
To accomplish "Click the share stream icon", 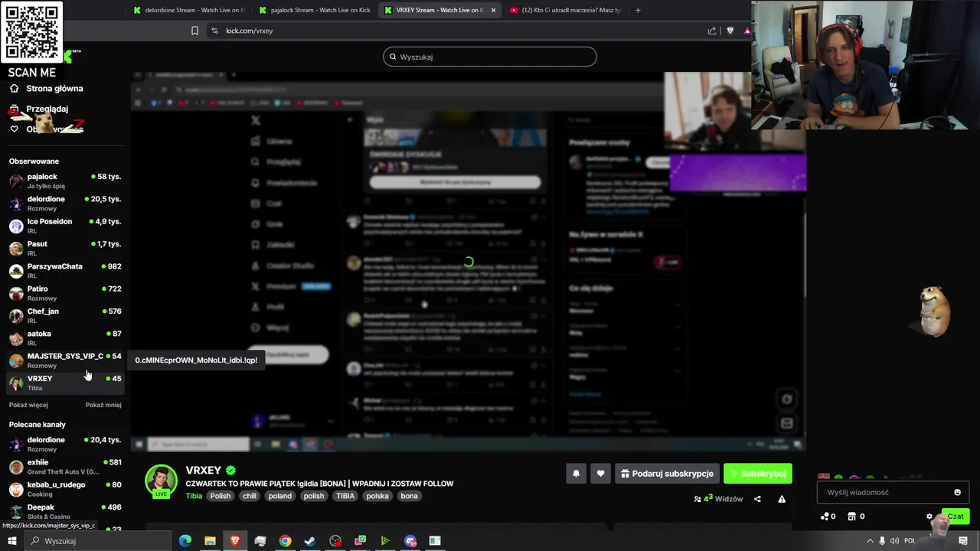I will (x=757, y=499).
